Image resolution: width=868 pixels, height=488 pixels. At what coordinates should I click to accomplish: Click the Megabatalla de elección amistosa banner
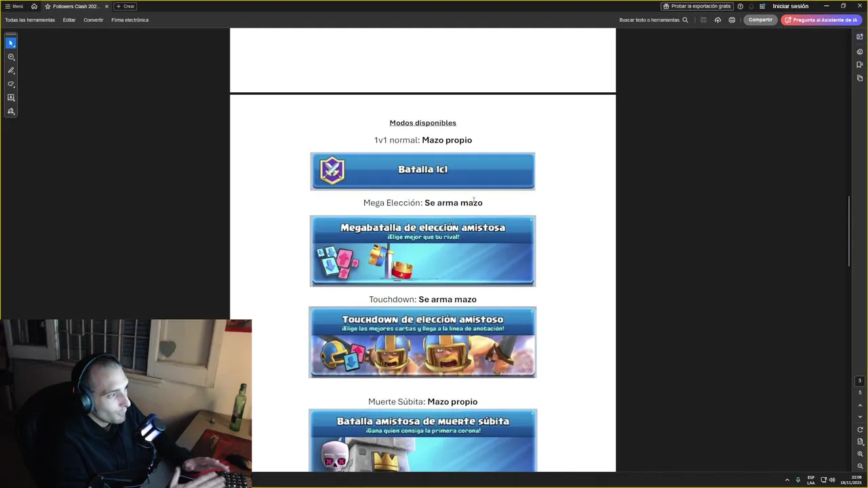pos(422,251)
